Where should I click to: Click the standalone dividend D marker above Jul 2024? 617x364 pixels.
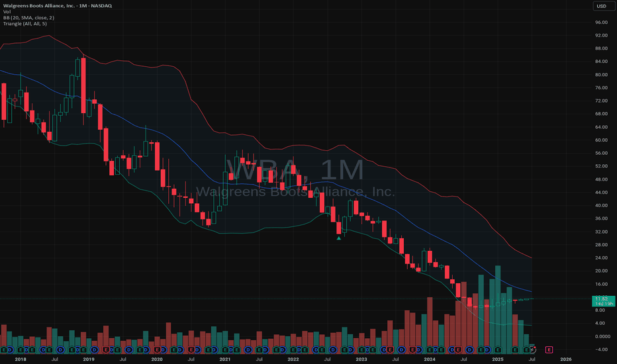click(469, 349)
